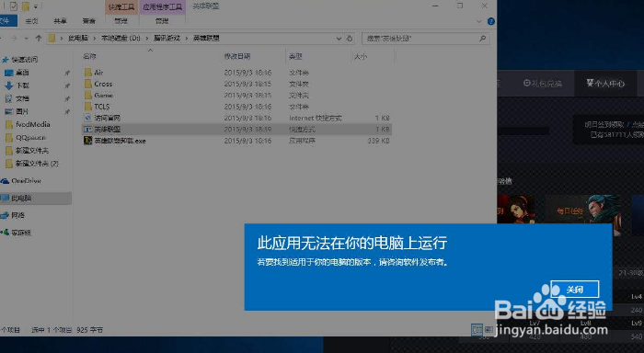This screenshot has width=644, height=353.
Task: Click the 英雄联盟 breadcrumb segment
Action: tap(206, 39)
